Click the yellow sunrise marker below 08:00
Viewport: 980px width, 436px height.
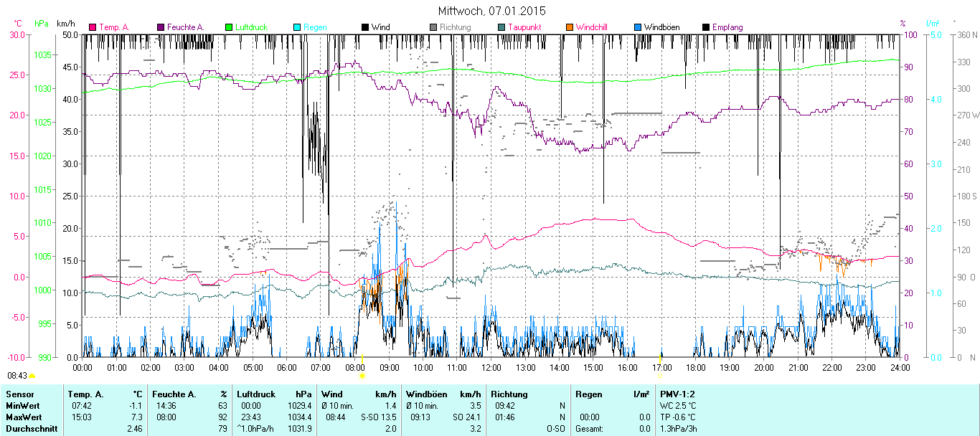click(x=362, y=375)
